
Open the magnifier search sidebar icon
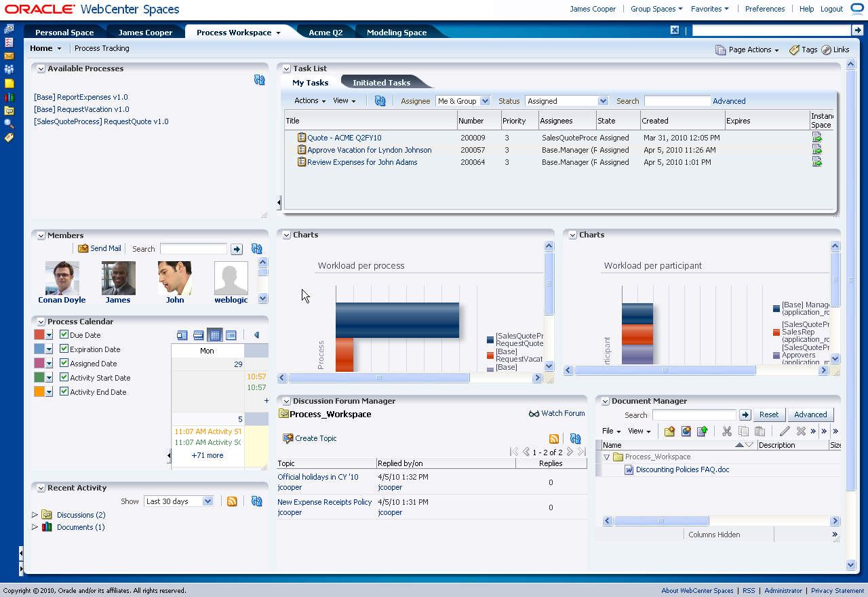click(9, 123)
